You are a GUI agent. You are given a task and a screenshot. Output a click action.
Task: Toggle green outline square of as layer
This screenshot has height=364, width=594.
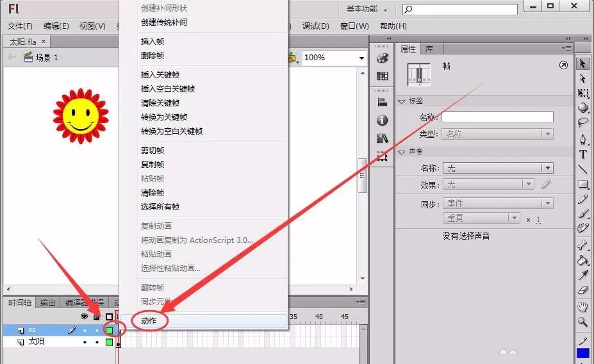pyautogui.click(x=109, y=330)
